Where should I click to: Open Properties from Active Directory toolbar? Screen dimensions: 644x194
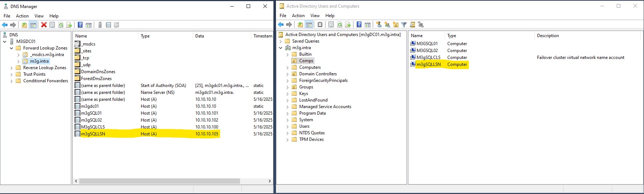pyautogui.click(x=331, y=24)
